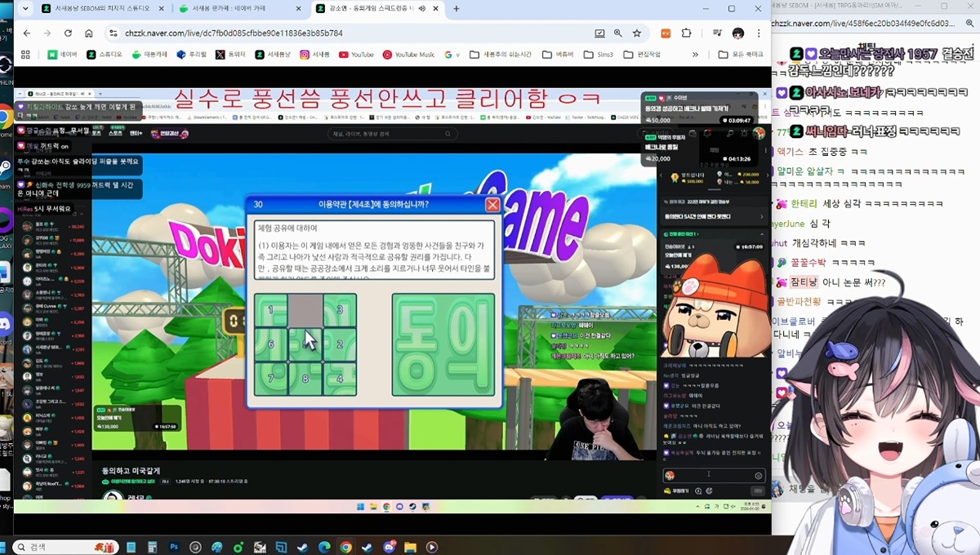Open Microsoft Edge from the taskbar
Viewport: 980px width, 555px height.
point(324,547)
